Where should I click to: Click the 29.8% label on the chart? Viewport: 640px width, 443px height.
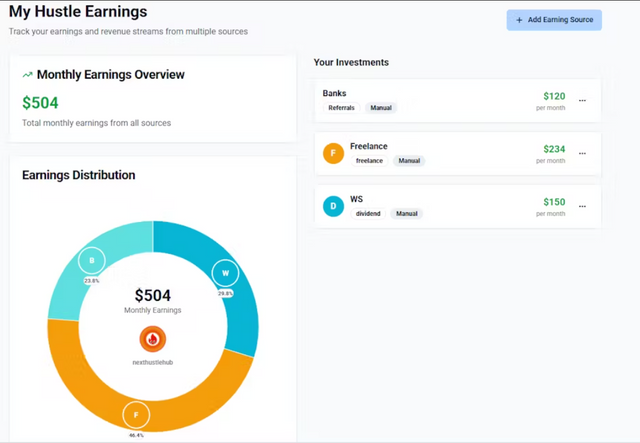coord(225,293)
